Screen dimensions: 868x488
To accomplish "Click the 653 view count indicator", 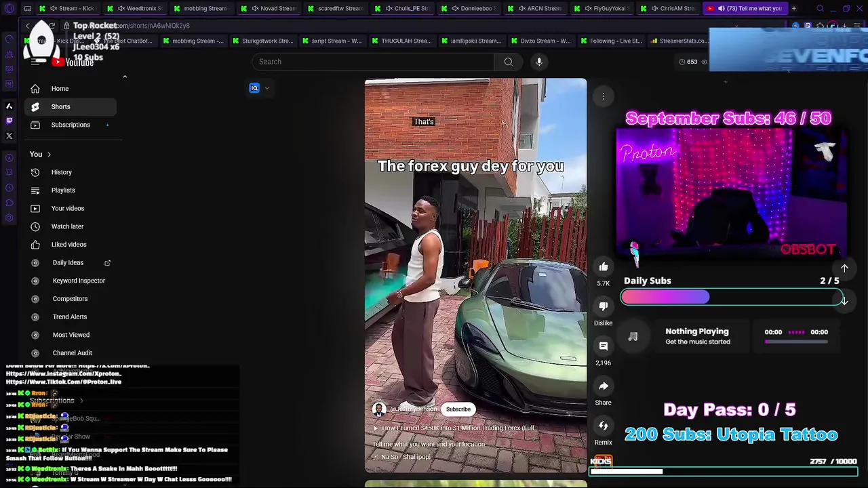I will tap(692, 62).
